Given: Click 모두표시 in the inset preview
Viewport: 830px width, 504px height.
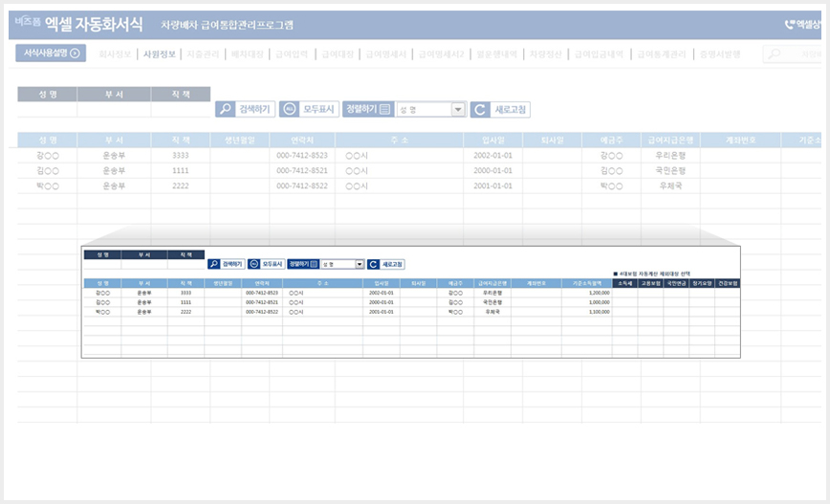Looking at the screenshot, I should [266, 264].
